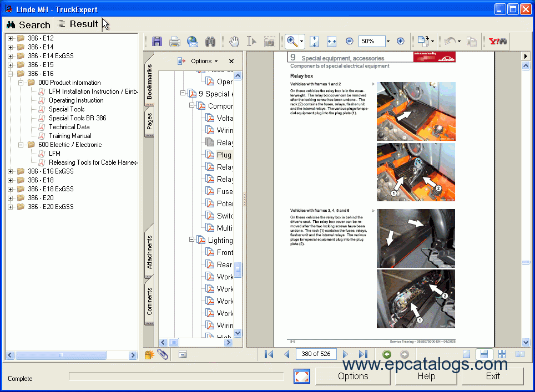The image size is (535, 392).
Task: Go to the previous page
Action: (x=287, y=354)
